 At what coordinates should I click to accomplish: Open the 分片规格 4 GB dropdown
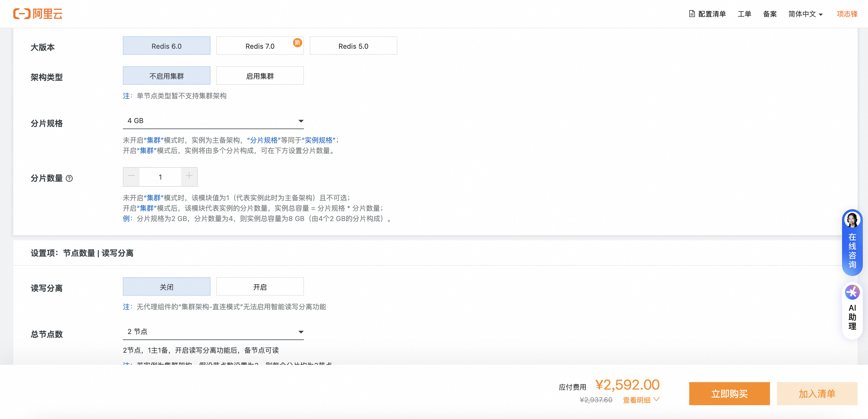point(213,120)
